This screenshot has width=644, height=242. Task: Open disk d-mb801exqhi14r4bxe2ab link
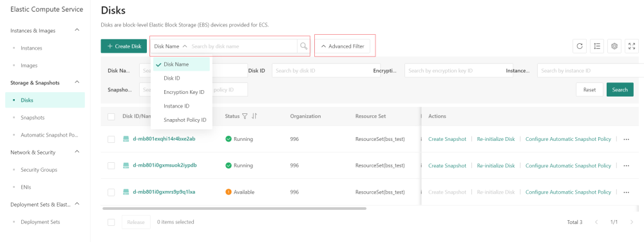pyautogui.click(x=164, y=138)
